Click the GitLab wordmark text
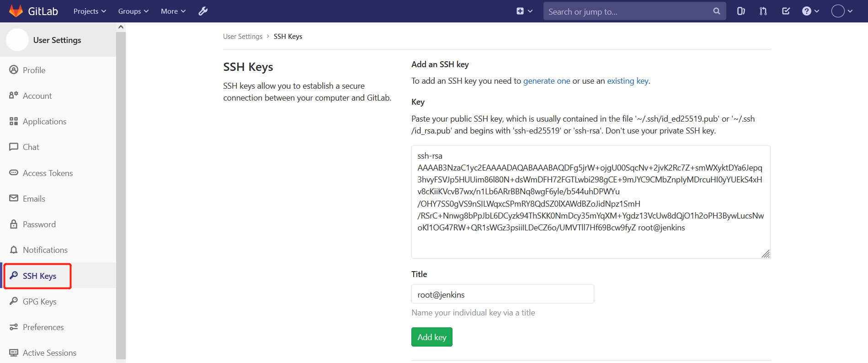 (x=43, y=11)
